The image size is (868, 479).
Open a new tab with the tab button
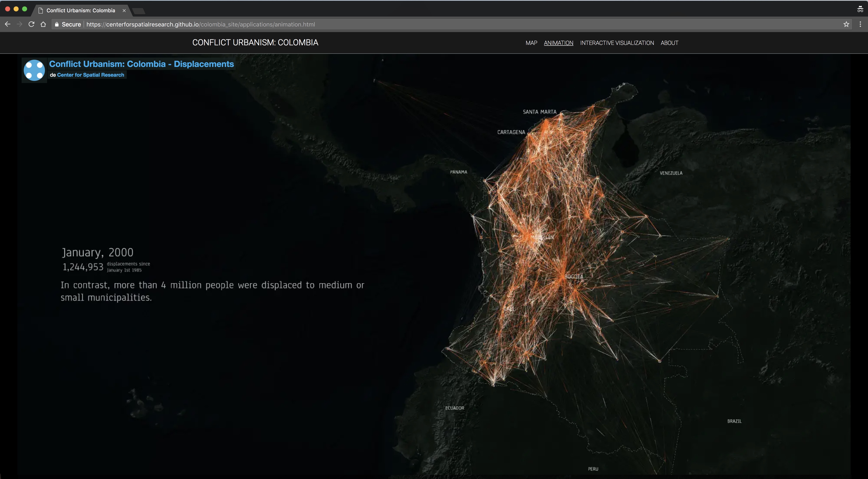[139, 11]
